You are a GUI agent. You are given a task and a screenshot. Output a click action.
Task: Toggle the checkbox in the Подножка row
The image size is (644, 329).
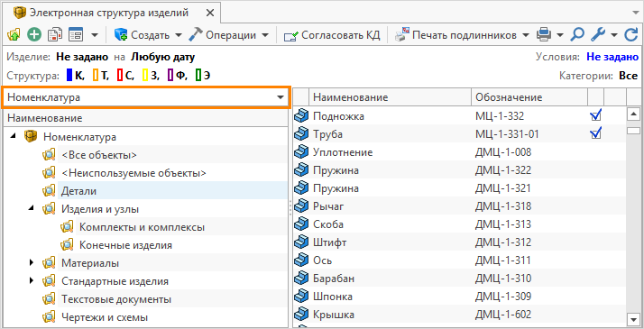[x=595, y=116]
